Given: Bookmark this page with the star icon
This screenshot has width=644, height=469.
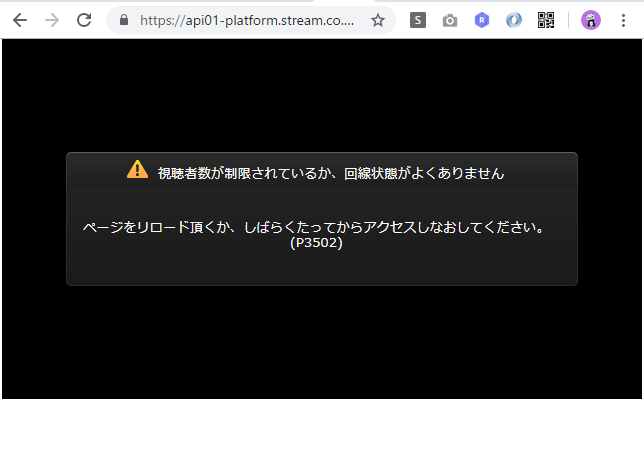Looking at the screenshot, I should tap(378, 20).
